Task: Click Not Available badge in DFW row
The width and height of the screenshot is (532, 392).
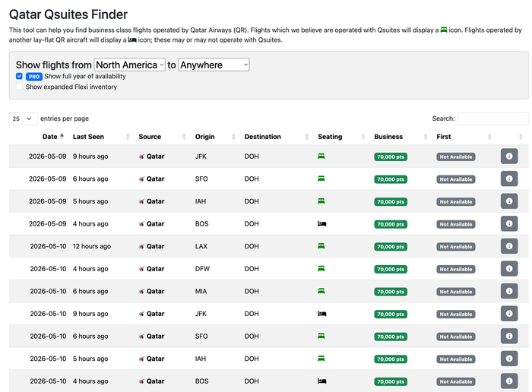Action: (x=456, y=269)
